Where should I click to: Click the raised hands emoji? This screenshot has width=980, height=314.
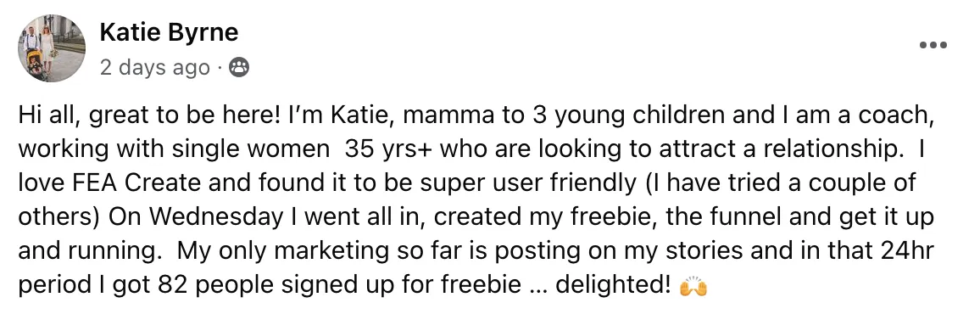[x=693, y=285]
